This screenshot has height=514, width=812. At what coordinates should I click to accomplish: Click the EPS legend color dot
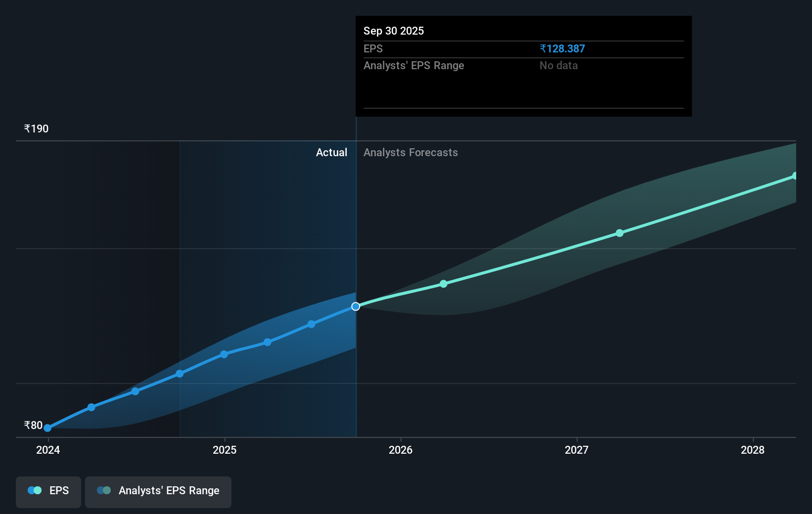click(x=34, y=490)
